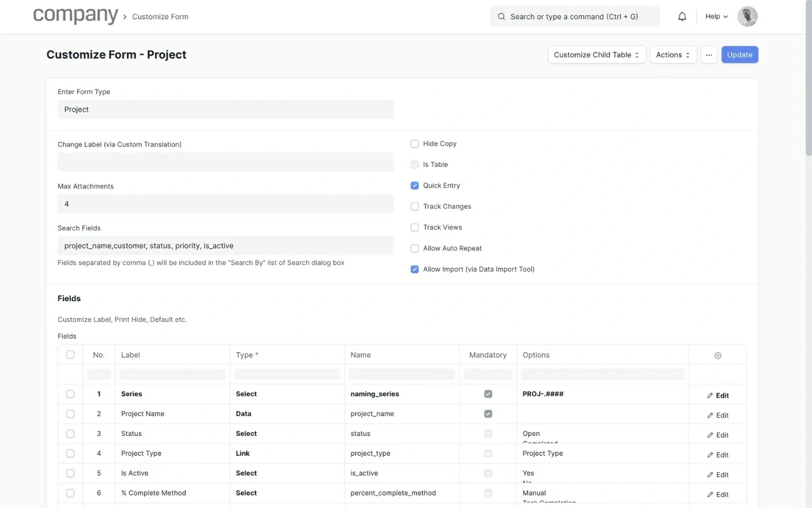Image resolution: width=812 pixels, height=508 pixels.
Task: Disable the Quick Entry checkbox
Action: (x=415, y=185)
